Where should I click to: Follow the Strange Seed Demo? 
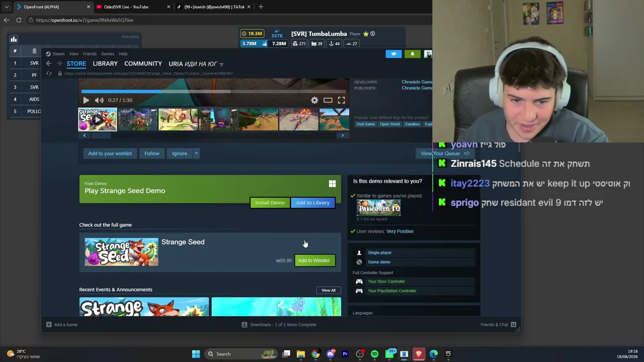(152, 153)
